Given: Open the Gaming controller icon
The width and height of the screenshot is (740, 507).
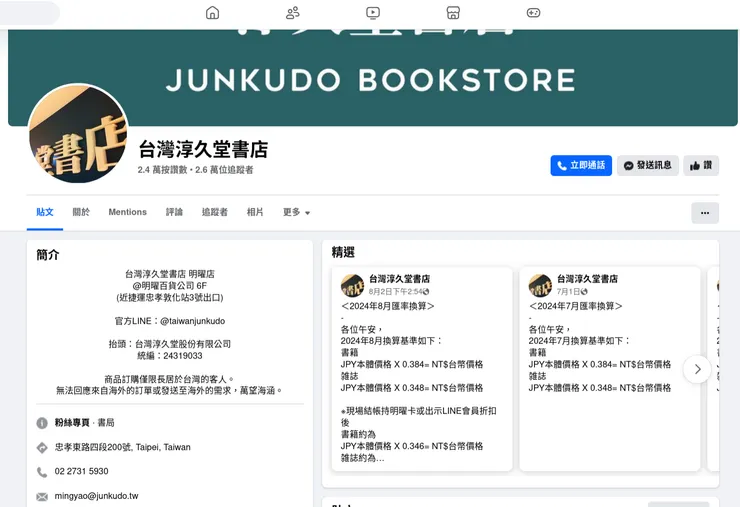Looking at the screenshot, I should [533, 13].
